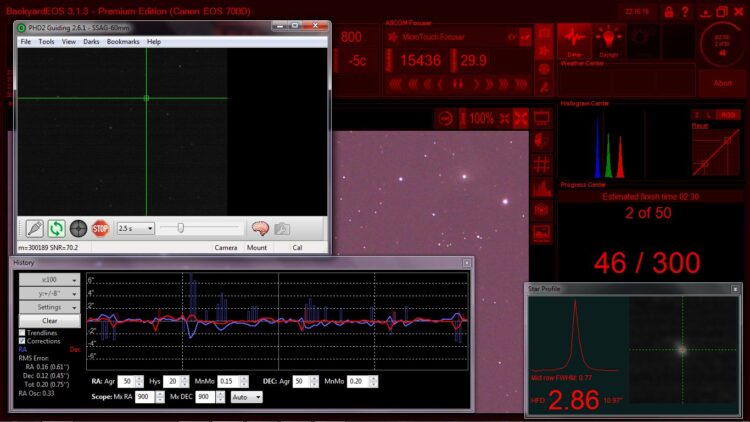Open PHD2 View menu

coord(69,42)
